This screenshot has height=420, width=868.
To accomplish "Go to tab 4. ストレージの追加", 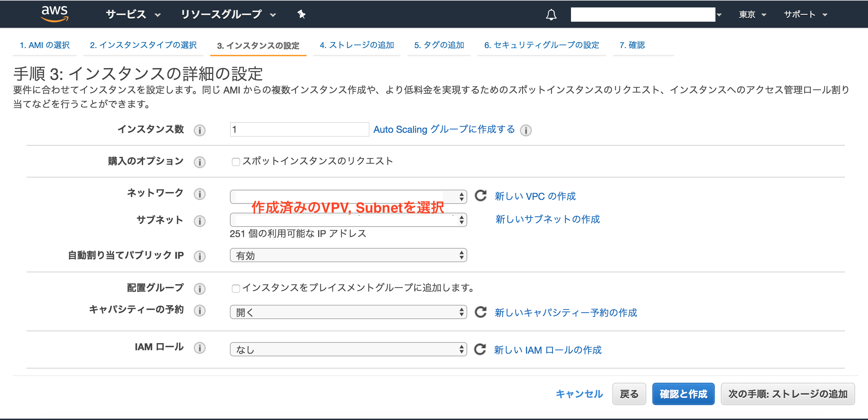I will 357,45.
